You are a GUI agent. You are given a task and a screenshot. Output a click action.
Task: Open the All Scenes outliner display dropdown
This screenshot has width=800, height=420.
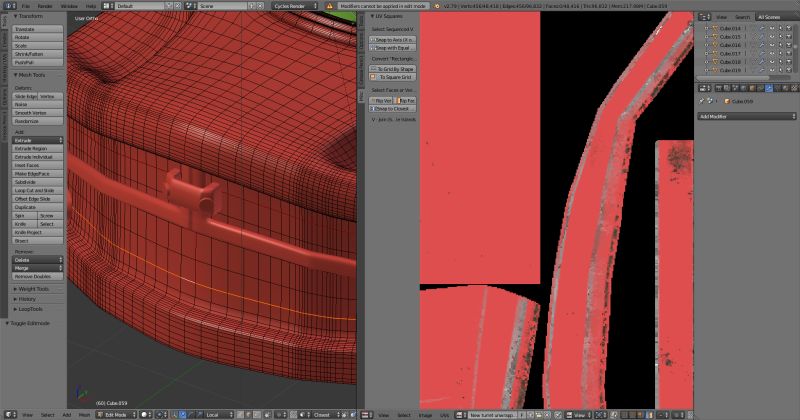(x=776, y=17)
